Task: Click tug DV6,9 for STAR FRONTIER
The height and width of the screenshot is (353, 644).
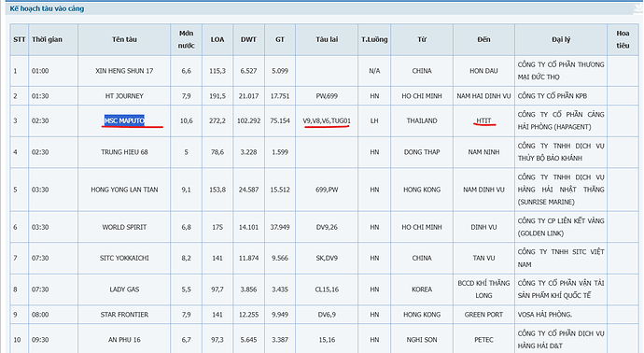Action: [327, 315]
